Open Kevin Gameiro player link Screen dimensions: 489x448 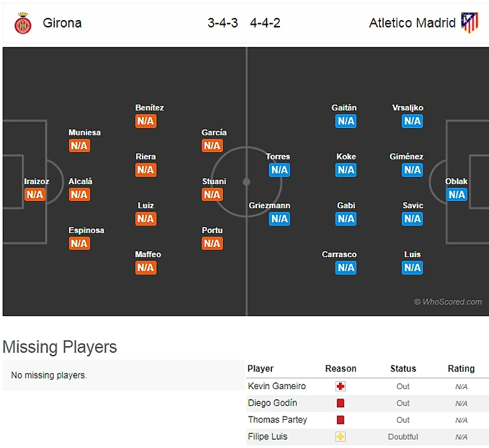tap(277, 386)
